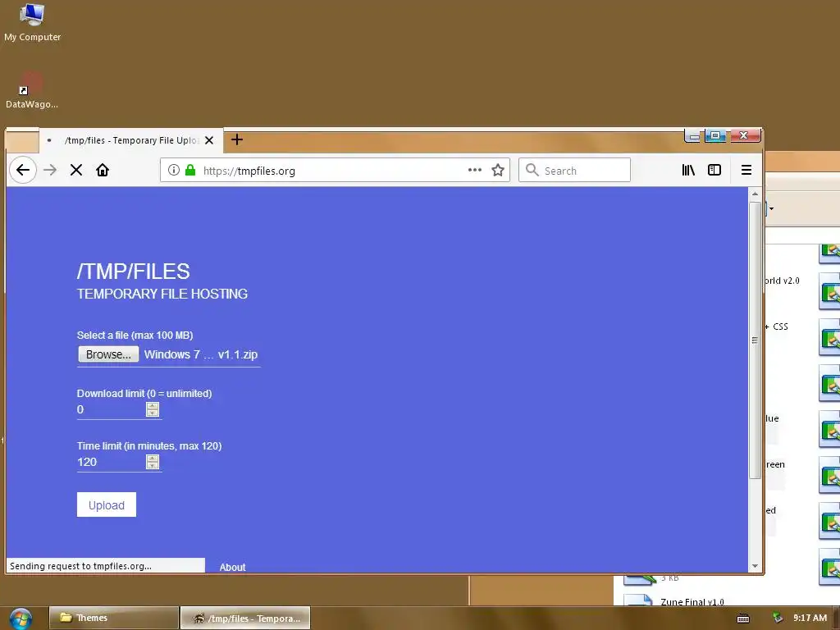Open the view dropdown arrow in Themes window
Screen dimensions: 840x630
771,208
